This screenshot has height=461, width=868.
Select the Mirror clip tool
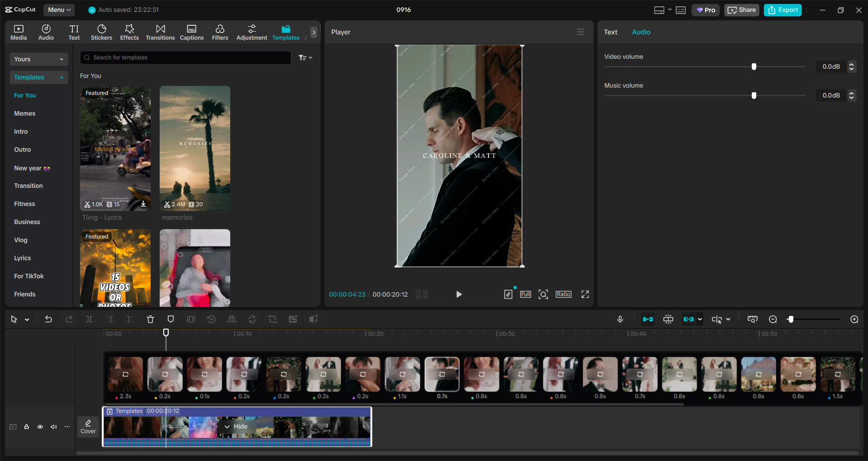click(232, 319)
